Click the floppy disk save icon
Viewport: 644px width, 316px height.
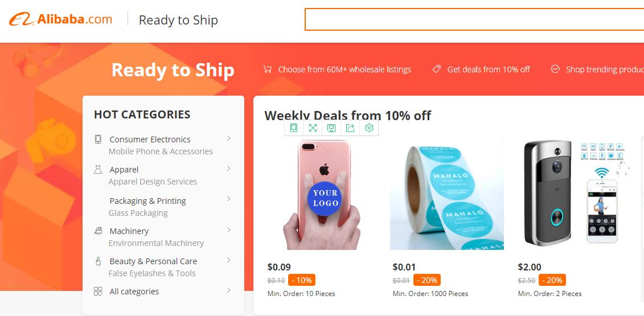(331, 128)
